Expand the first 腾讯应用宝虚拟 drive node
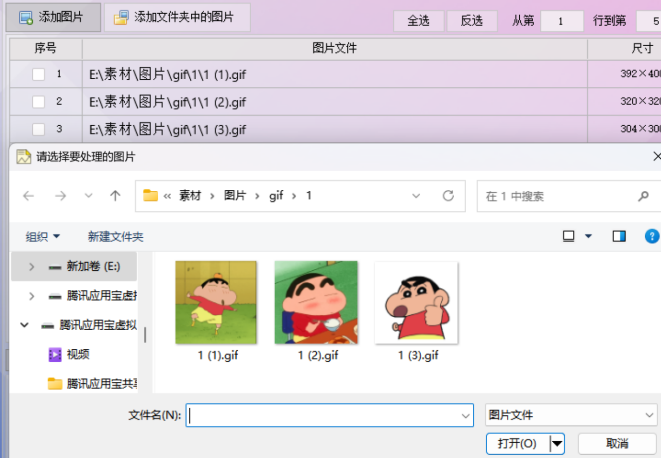The image size is (661, 458). click(31, 296)
